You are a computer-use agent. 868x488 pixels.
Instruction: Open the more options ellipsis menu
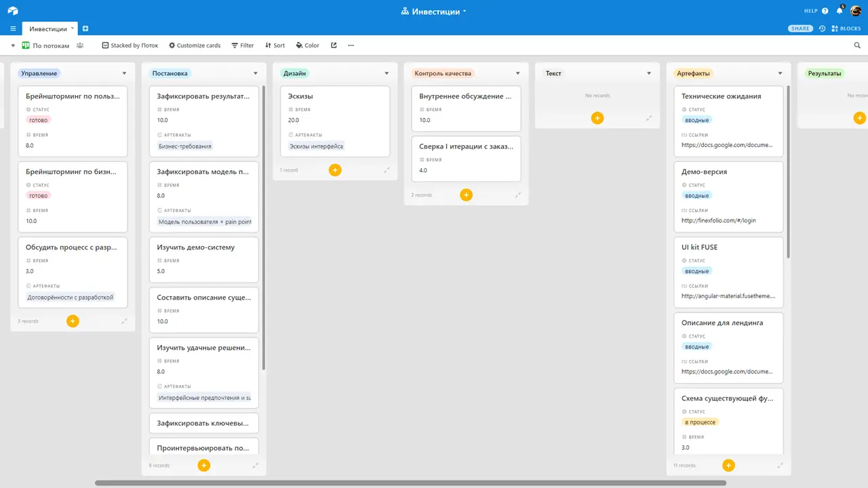[351, 45]
